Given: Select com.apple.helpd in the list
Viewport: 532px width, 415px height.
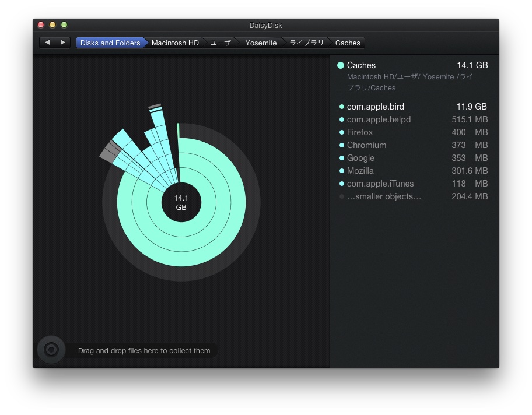Looking at the screenshot, I should point(413,119).
